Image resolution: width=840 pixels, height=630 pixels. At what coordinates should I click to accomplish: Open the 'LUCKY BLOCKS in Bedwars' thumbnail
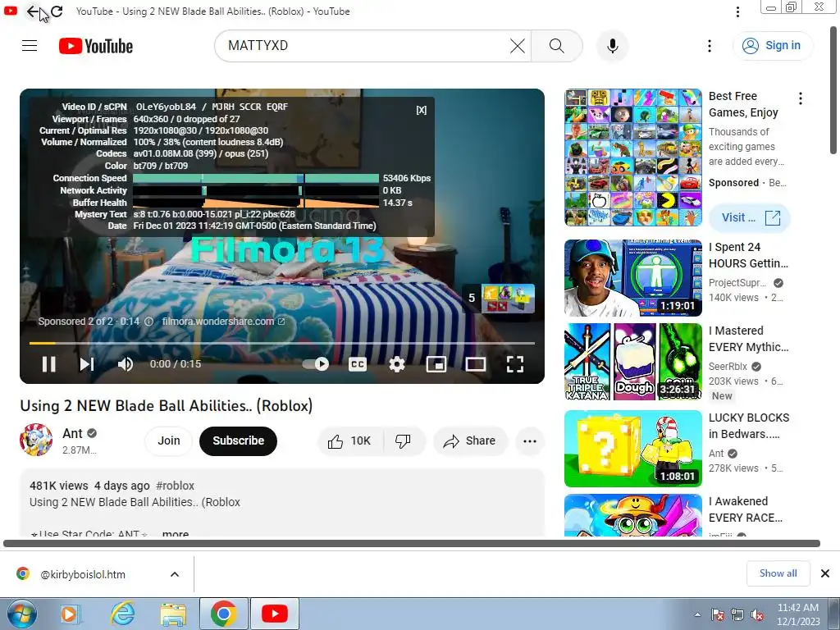point(633,449)
